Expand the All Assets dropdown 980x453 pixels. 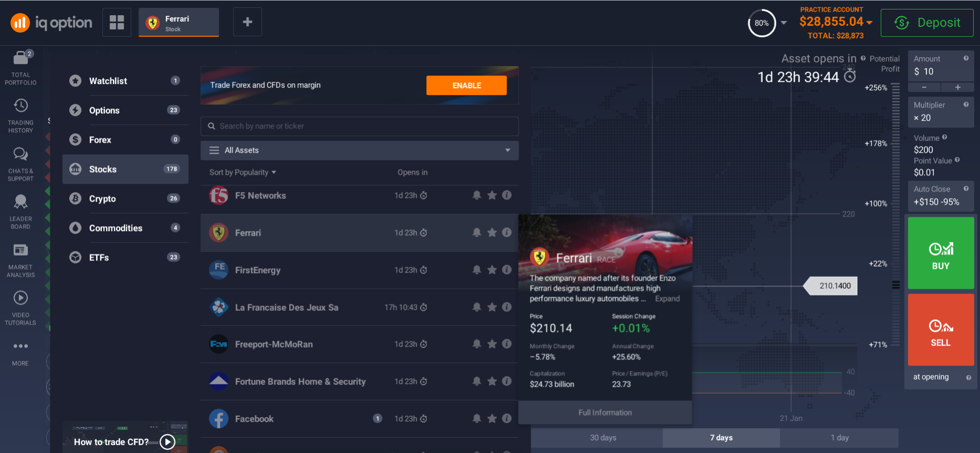coord(360,150)
